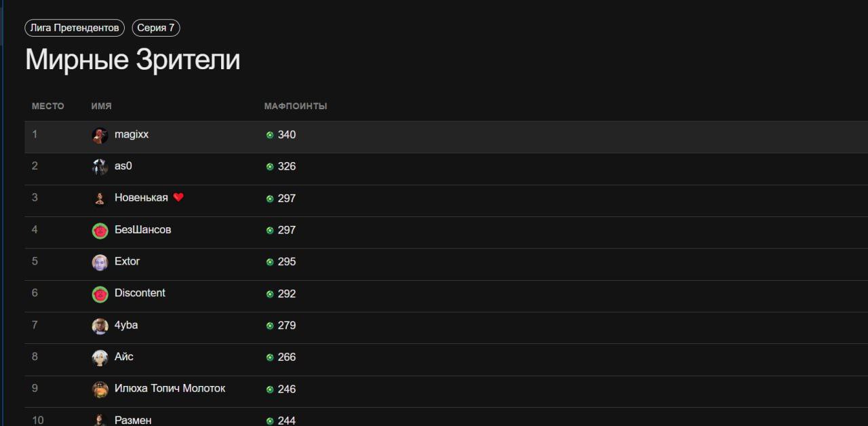868x426 pixels.
Task: Select the 244 points value
Action: click(x=287, y=421)
